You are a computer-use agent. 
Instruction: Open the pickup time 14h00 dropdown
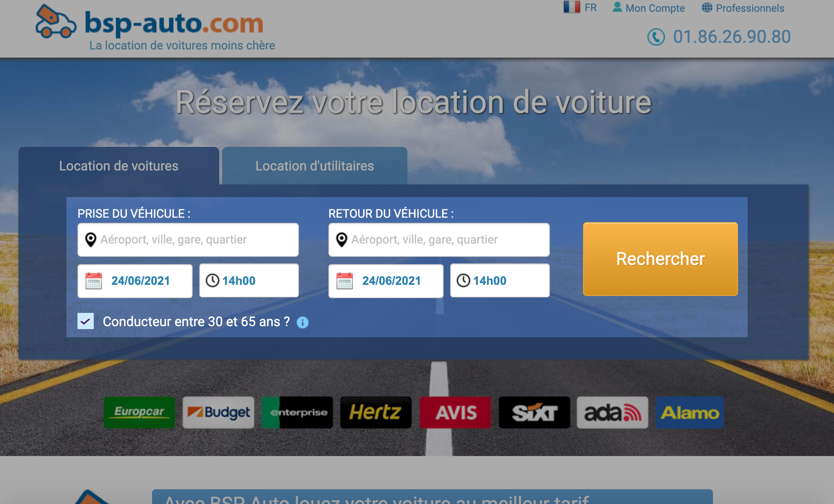[x=249, y=281]
